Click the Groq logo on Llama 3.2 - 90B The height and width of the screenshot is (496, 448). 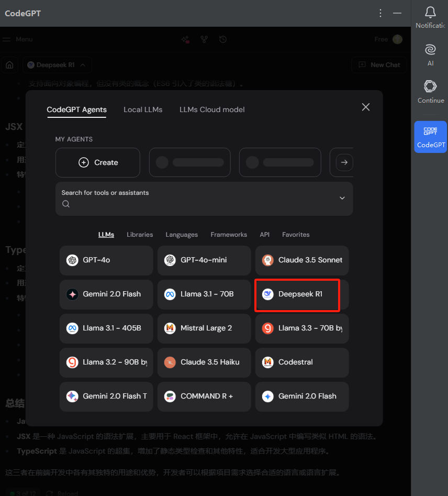(x=72, y=362)
